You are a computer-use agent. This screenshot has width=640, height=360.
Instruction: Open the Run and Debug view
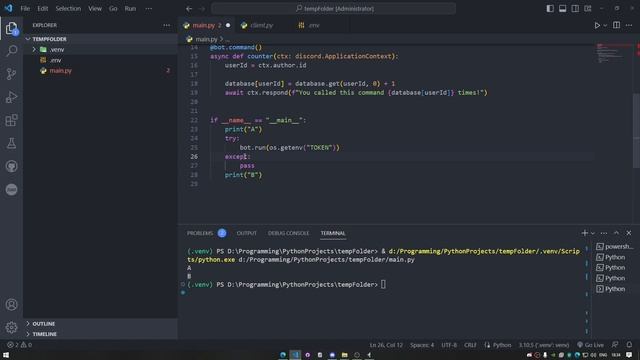click(11, 97)
